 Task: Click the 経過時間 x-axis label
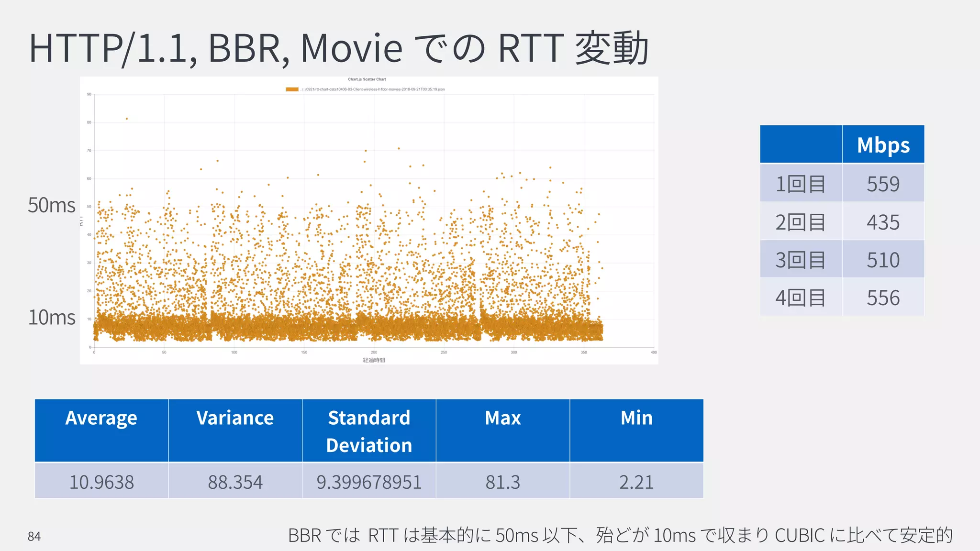[374, 360]
